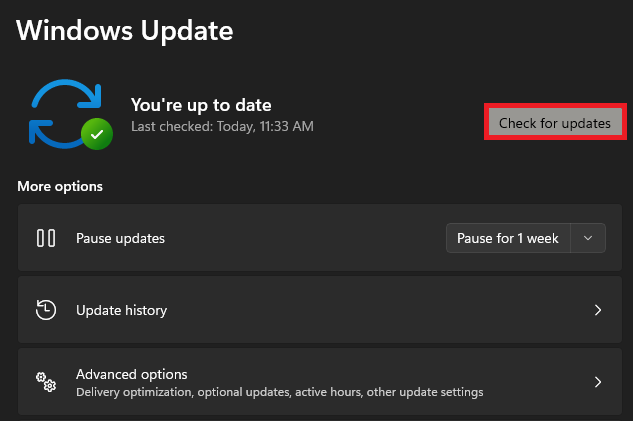Image resolution: width=633 pixels, height=421 pixels.
Task: Expand the pause duration dropdown arrow
Action: click(588, 238)
